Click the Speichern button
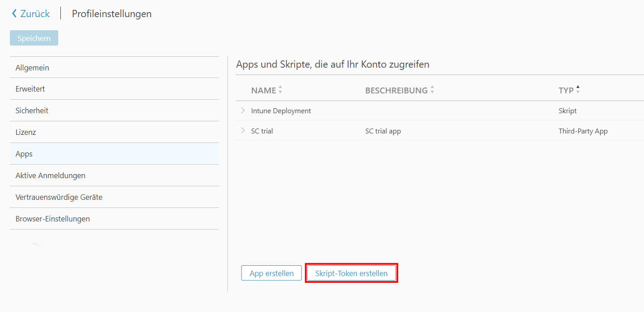The width and height of the screenshot is (644, 312). pyautogui.click(x=34, y=38)
